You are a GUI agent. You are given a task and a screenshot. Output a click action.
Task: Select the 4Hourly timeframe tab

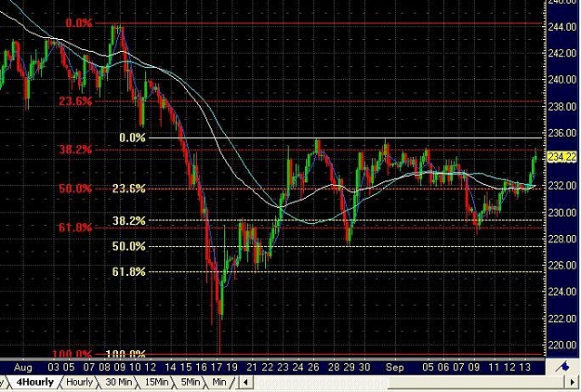click(x=34, y=382)
